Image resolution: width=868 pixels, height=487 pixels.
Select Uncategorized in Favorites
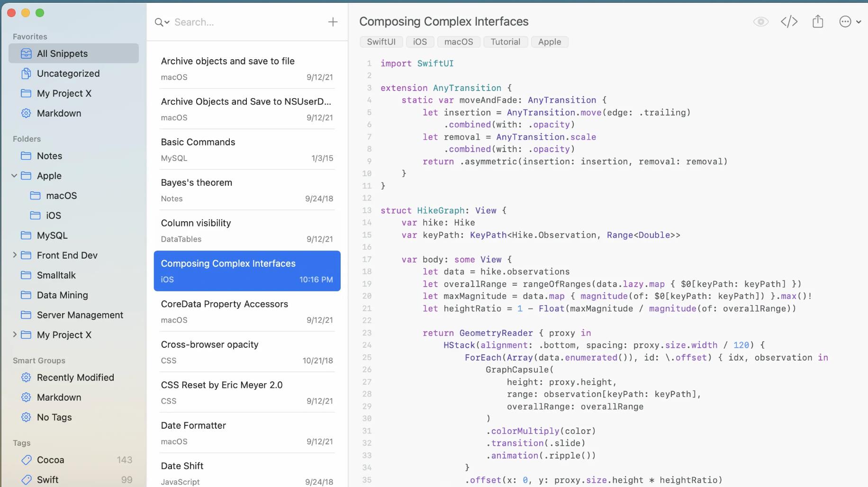click(x=68, y=73)
